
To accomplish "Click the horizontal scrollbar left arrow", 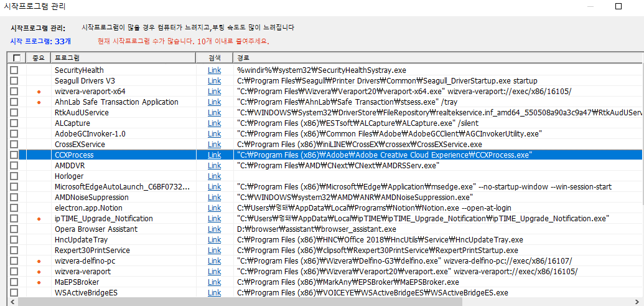I will [11, 302].
